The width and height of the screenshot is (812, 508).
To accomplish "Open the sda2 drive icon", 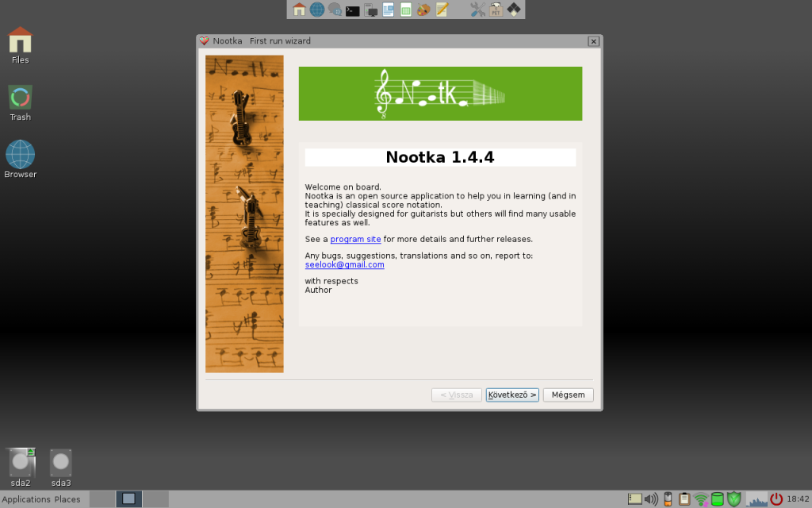I will click(21, 467).
